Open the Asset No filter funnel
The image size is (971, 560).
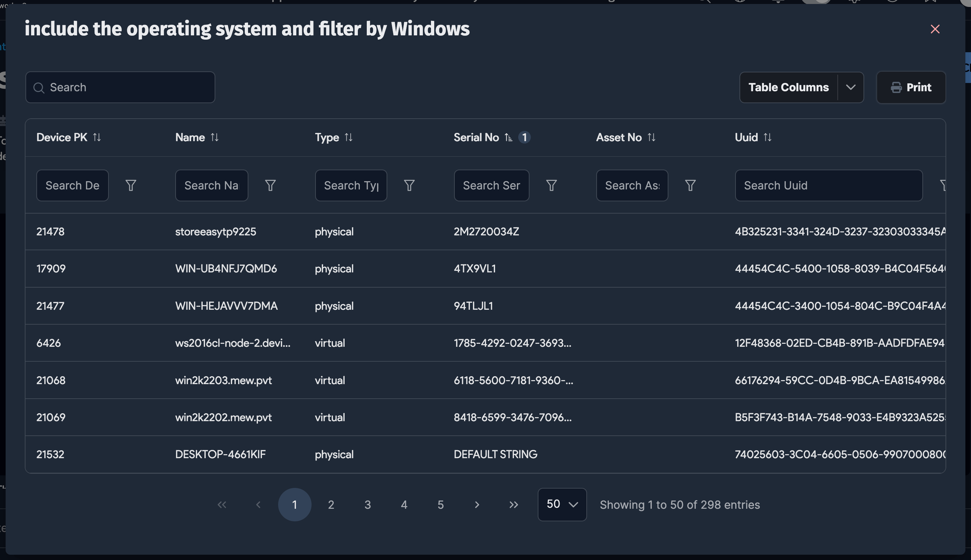pyautogui.click(x=691, y=185)
